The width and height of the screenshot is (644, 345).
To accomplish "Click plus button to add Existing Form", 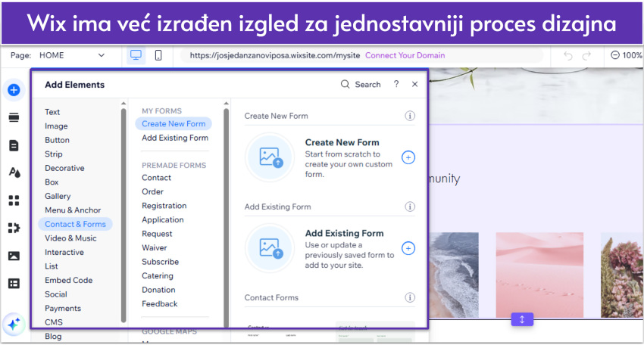I will [408, 248].
